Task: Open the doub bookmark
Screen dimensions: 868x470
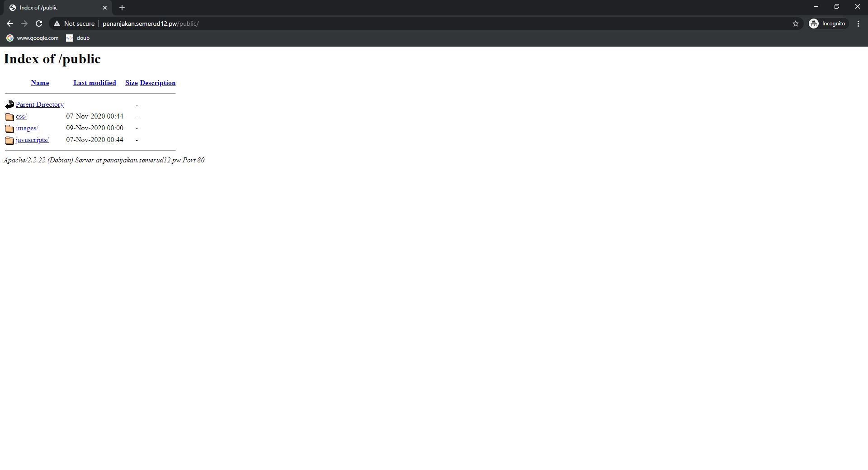Action: pyautogui.click(x=78, y=38)
